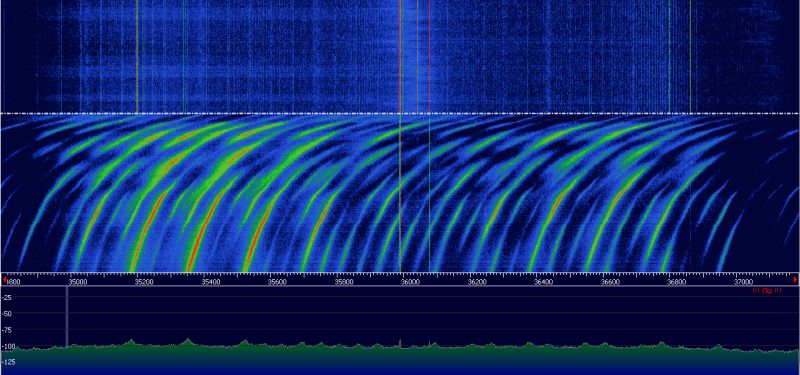
Task: Click the red right arrow on frequency scale
Action: coord(795,280)
